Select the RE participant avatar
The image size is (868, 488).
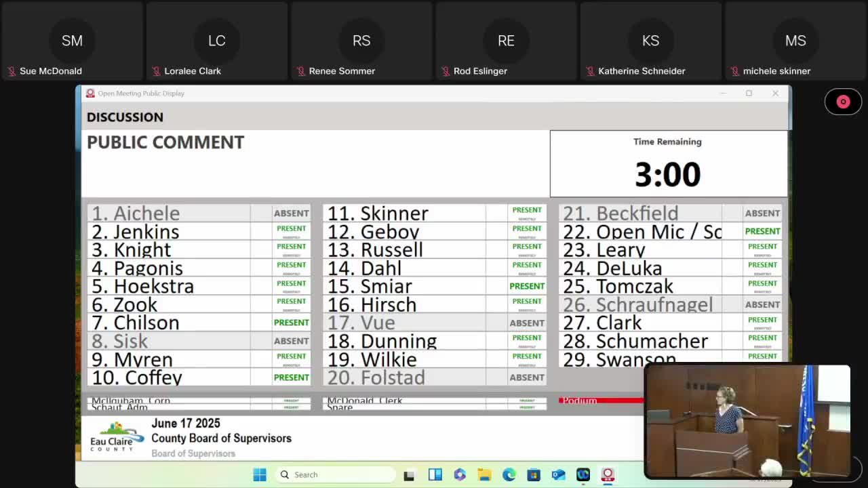506,41
